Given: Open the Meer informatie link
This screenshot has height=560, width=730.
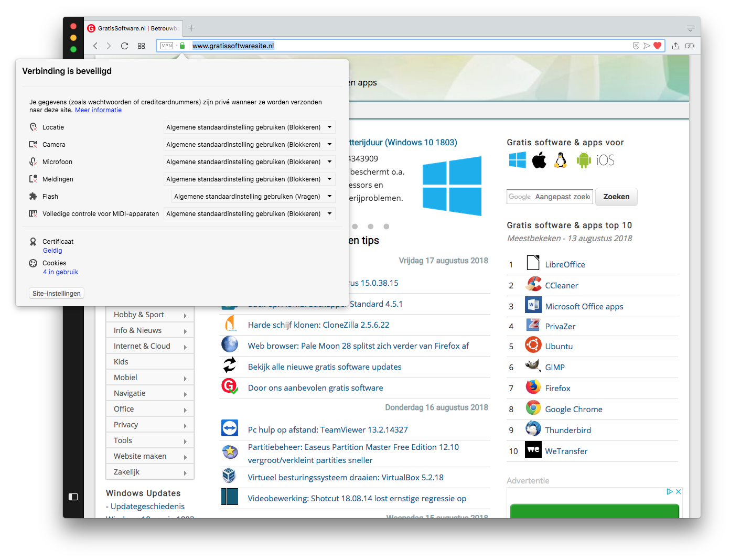Looking at the screenshot, I should coord(98,110).
